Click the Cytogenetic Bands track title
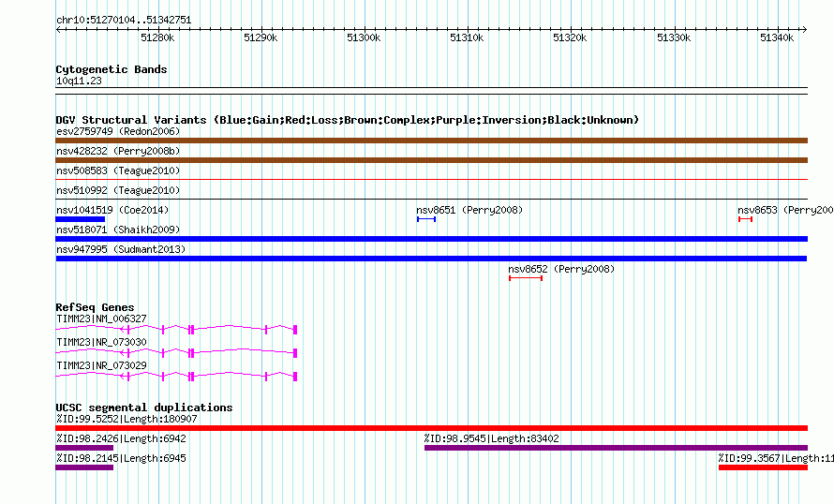The width and height of the screenshot is (834, 504). point(112,69)
